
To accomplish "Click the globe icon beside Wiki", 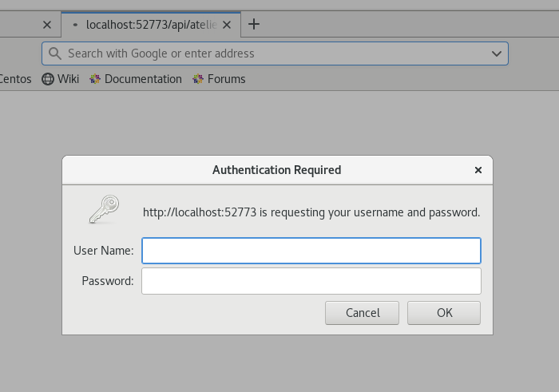I will point(48,79).
